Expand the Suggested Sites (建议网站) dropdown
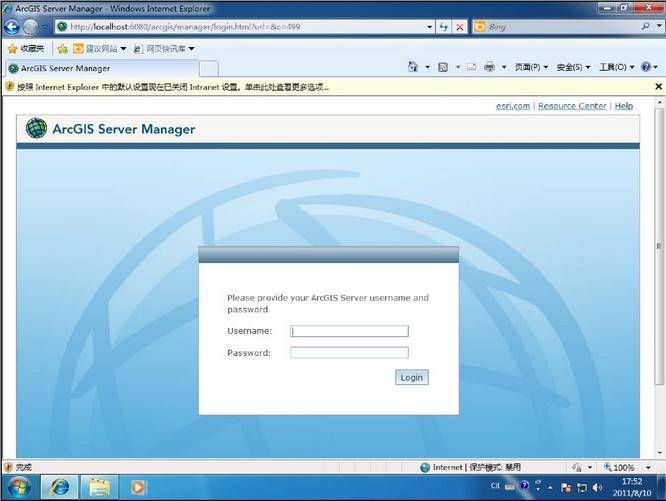Viewport: 666px width, 501px height. pyautogui.click(x=123, y=49)
